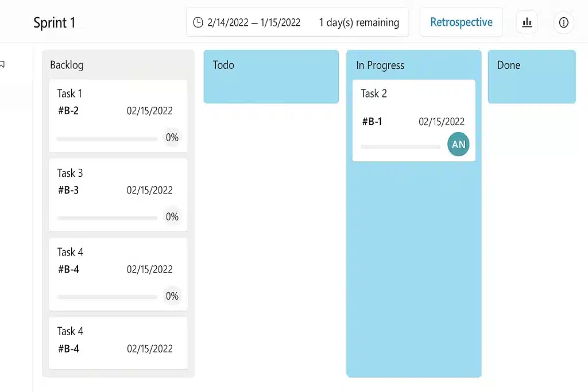Click the partial sidebar icon at left edge
The height and width of the screenshot is (392, 588).
[x=2, y=64]
